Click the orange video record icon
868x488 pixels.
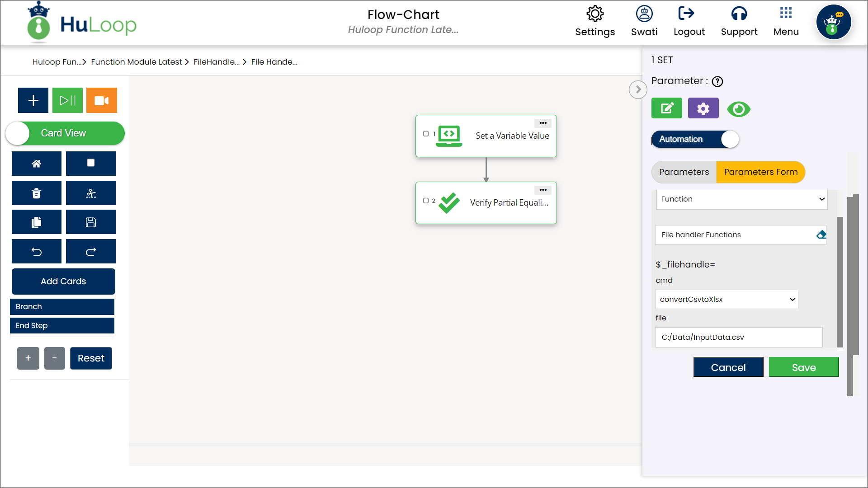point(102,100)
